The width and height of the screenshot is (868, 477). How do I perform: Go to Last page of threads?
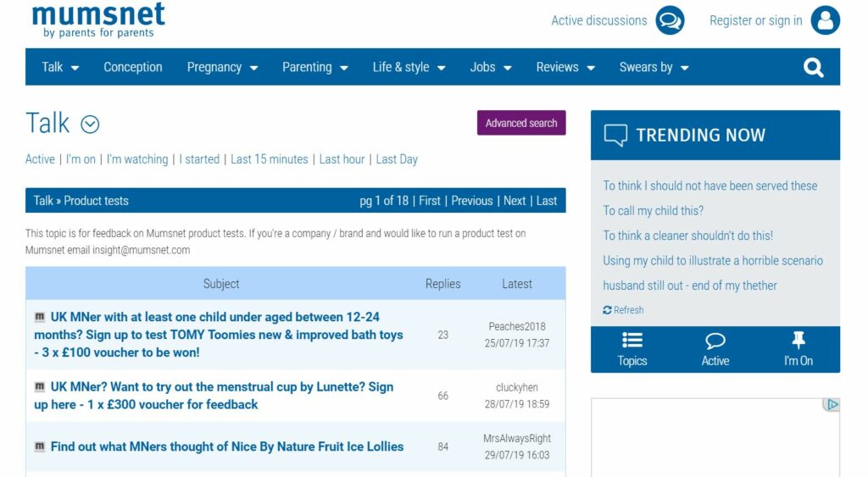(x=547, y=201)
